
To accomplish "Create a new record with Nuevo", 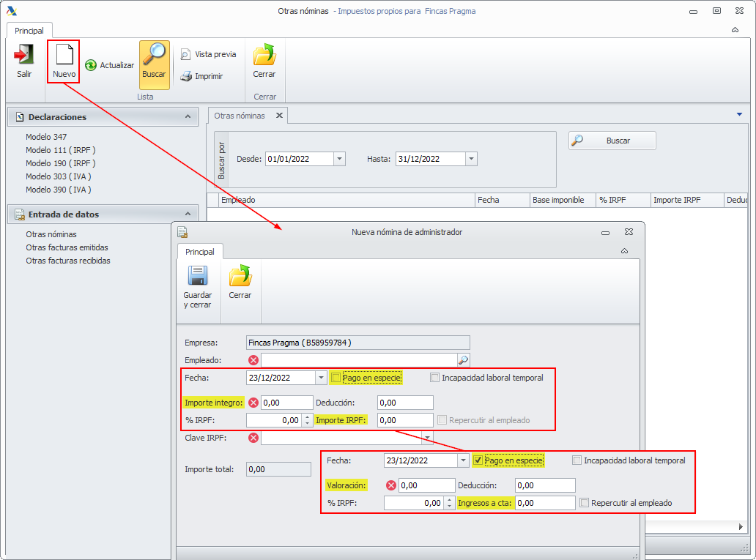I will pos(64,56).
